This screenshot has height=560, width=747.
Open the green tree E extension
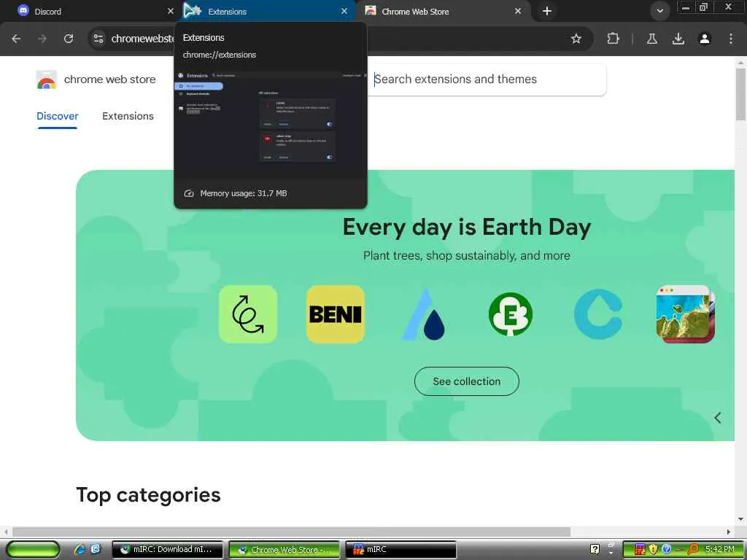coord(511,314)
